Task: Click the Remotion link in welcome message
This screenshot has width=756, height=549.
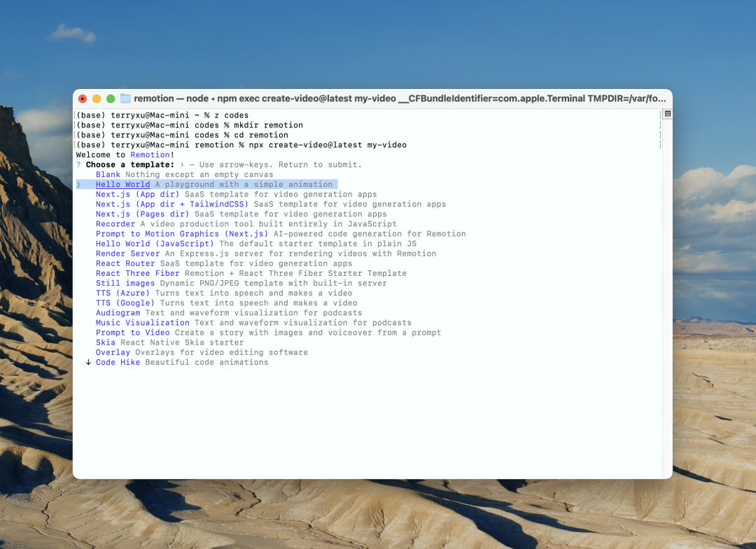Action: click(150, 155)
